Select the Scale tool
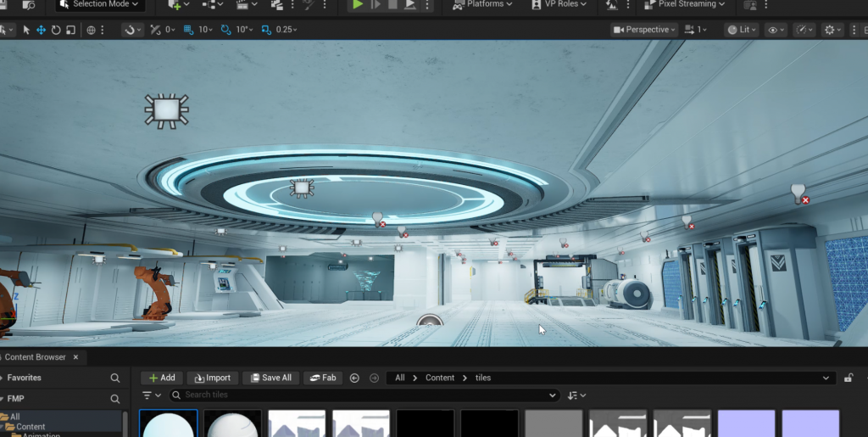 coord(70,30)
